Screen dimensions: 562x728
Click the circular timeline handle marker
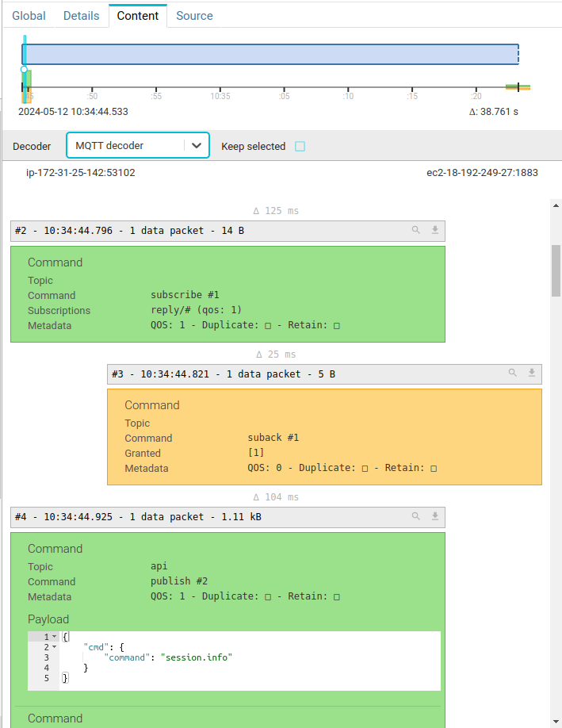(24, 69)
